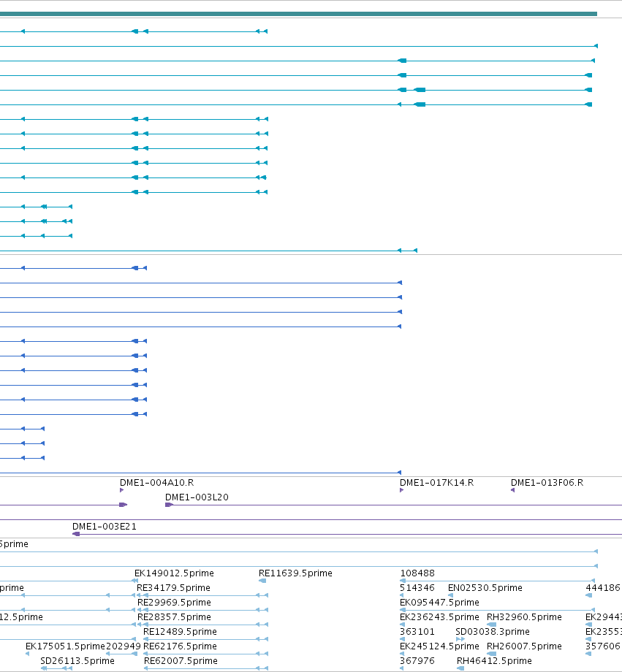Image resolution: width=622 pixels, height=672 pixels.
Task: Open the SD03038.3prime EST label
Action: point(493,631)
